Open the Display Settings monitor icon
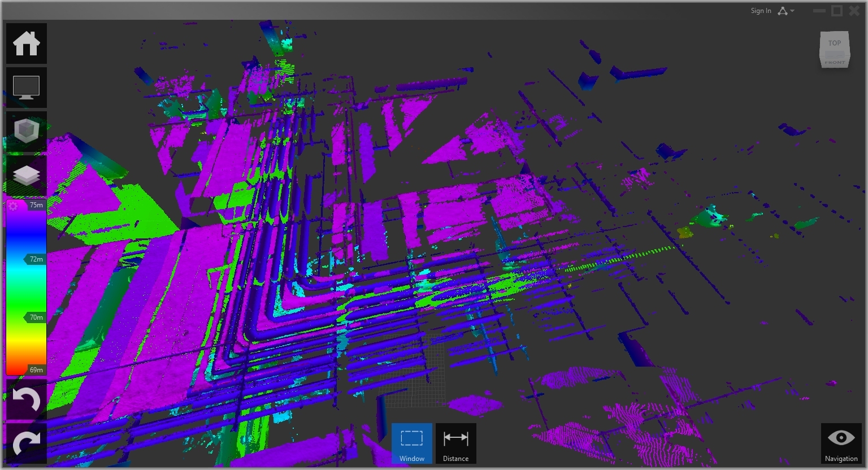This screenshot has height=470, width=868. pos(27,88)
